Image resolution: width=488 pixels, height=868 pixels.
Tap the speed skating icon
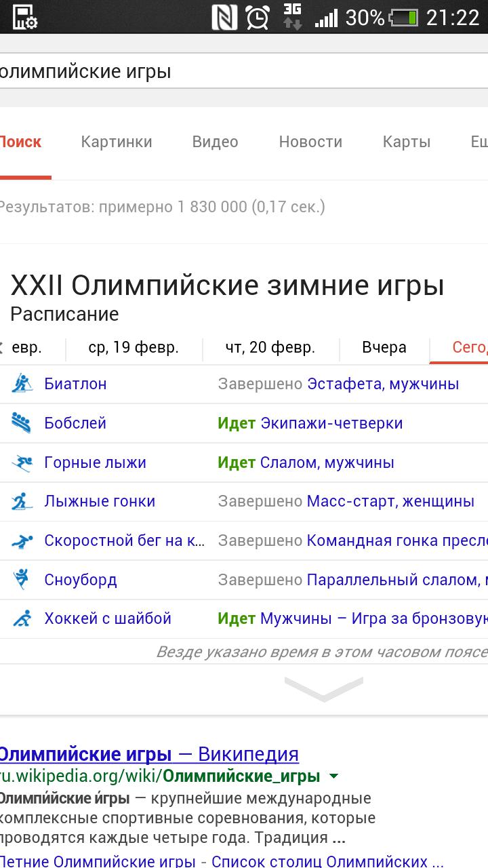point(22,541)
